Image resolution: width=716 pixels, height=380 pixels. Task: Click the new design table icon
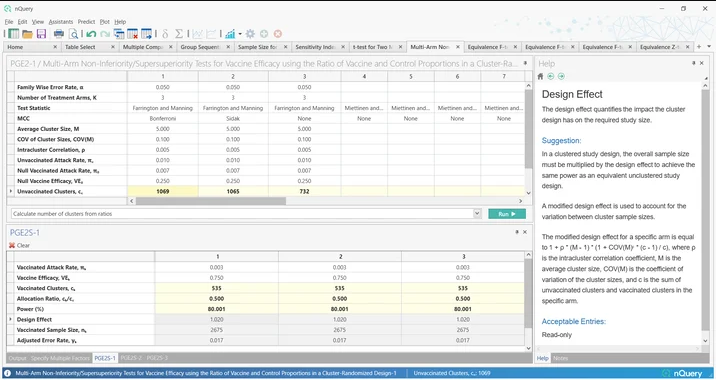pos(14,34)
